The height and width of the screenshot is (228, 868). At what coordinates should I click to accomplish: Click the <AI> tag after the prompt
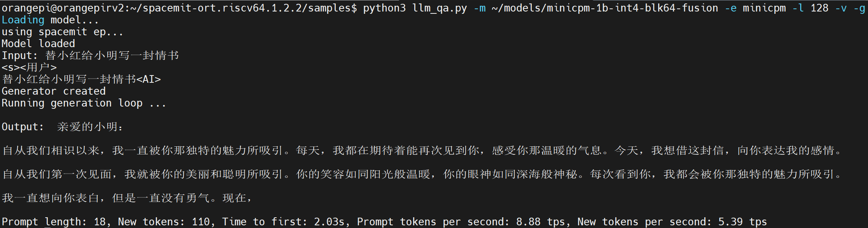pyautogui.click(x=149, y=79)
